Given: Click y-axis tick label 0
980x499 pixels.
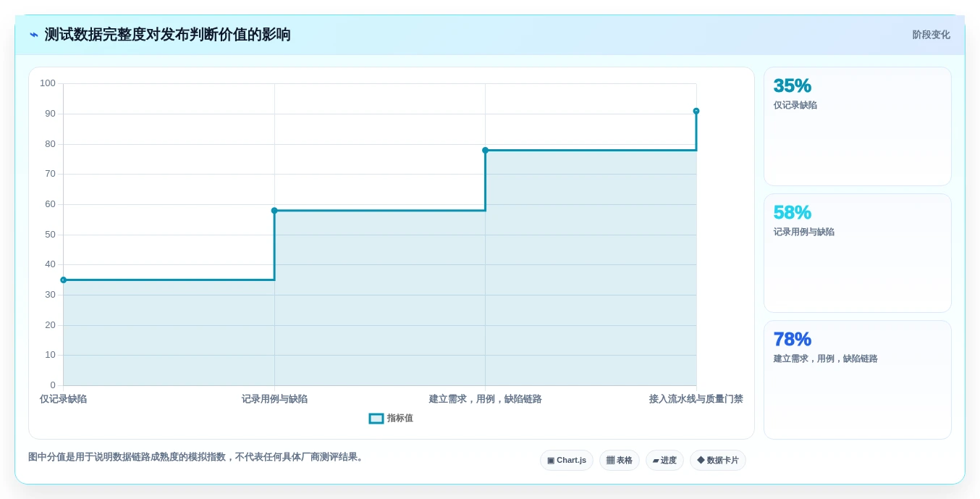Looking at the screenshot, I should [53, 385].
